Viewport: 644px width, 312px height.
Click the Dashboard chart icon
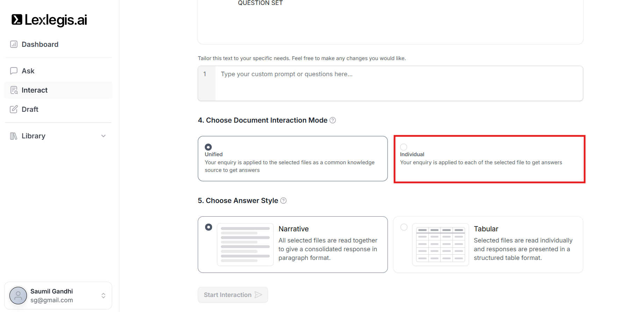pos(14,44)
